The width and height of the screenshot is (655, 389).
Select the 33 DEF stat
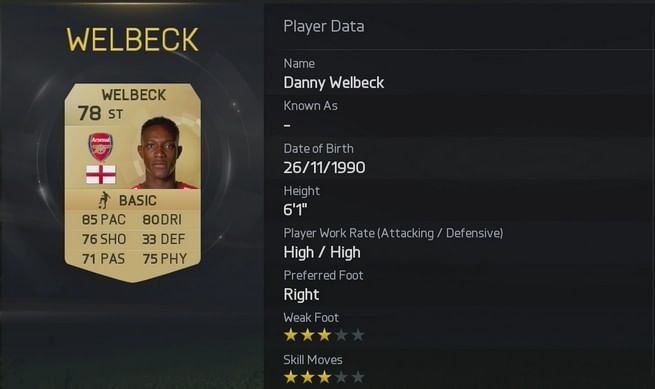(163, 239)
